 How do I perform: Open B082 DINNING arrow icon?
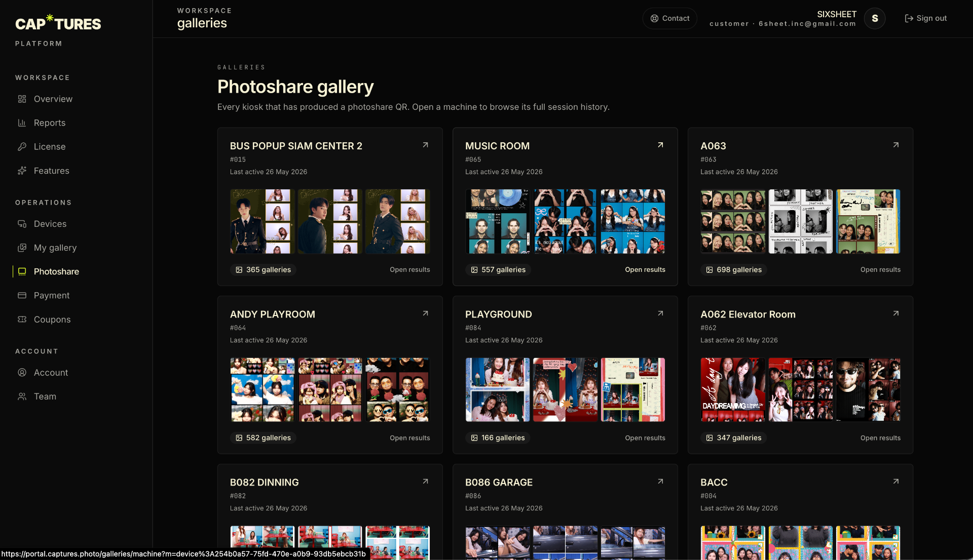tap(426, 482)
